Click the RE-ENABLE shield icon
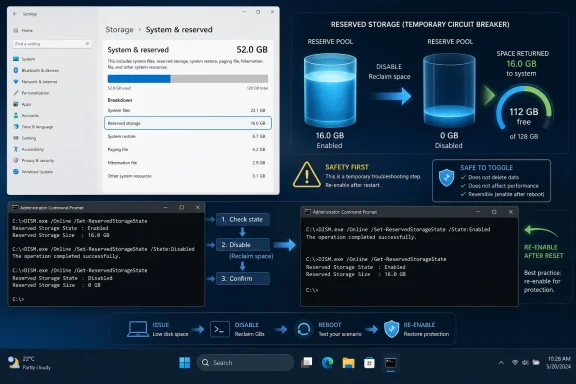576x384 pixels. (392, 329)
